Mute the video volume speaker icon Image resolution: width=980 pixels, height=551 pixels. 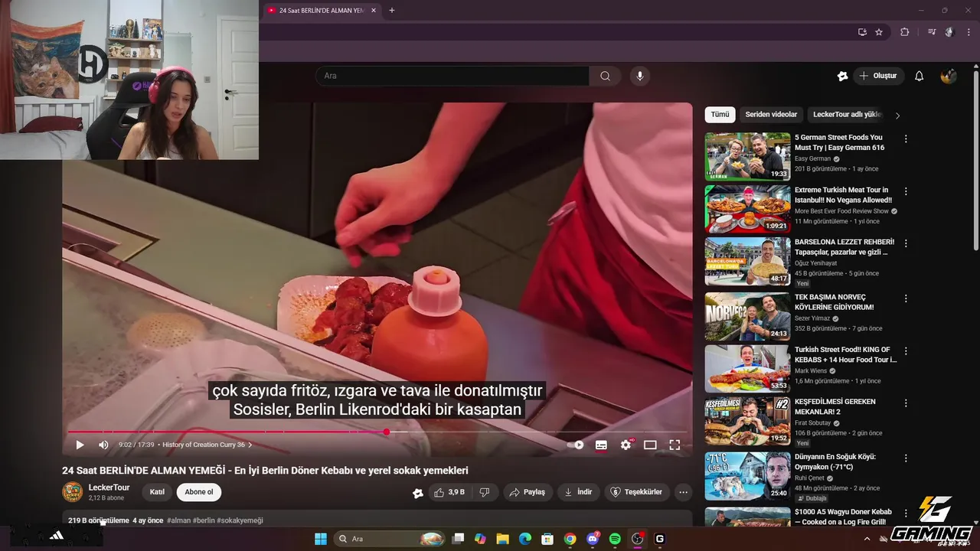[103, 445]
